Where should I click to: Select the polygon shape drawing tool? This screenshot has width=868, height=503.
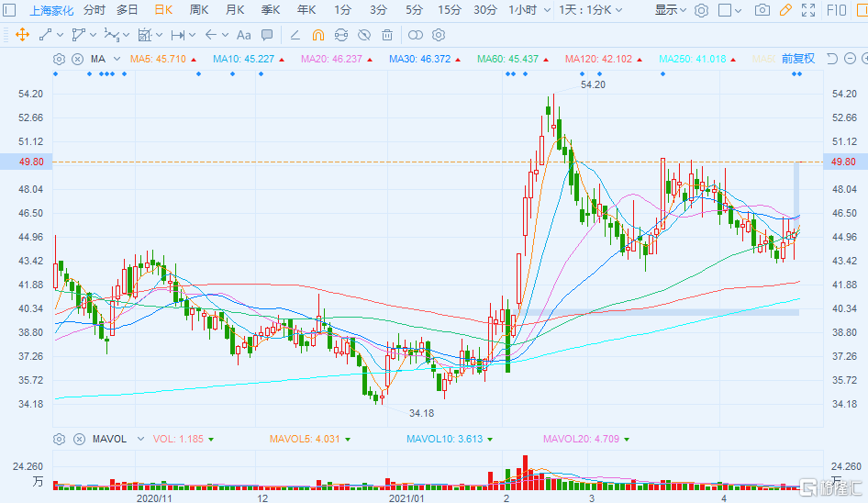coord(79,35)
